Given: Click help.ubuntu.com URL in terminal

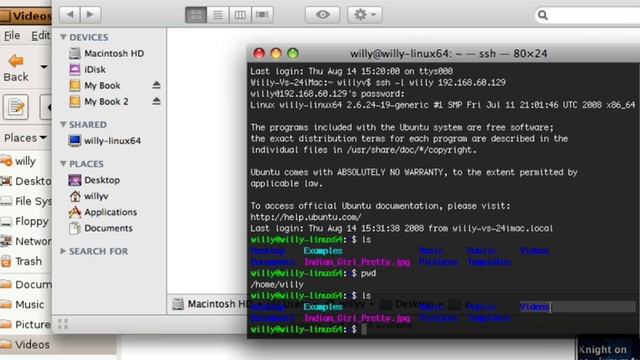Looking at the screenshot, I should click(x=306, y=217).
